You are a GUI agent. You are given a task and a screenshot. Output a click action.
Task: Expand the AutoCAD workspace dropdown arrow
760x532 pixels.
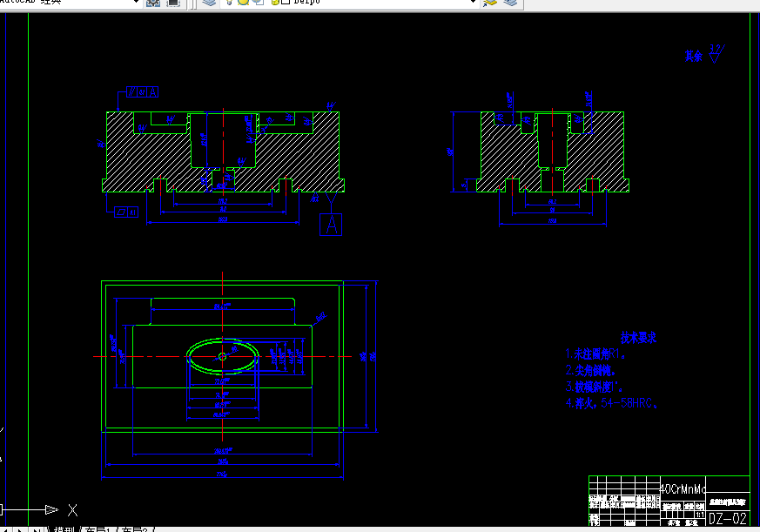pos(136,2)
